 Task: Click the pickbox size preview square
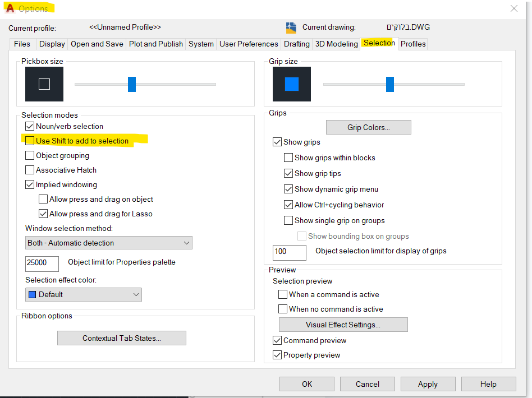coord(44,84)
